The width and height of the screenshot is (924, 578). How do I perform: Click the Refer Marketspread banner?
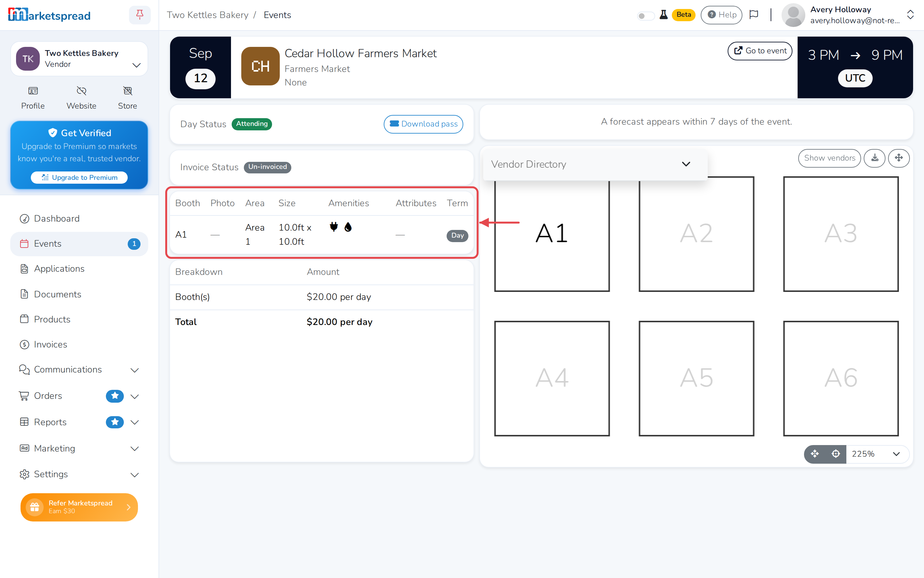(79, 507)
